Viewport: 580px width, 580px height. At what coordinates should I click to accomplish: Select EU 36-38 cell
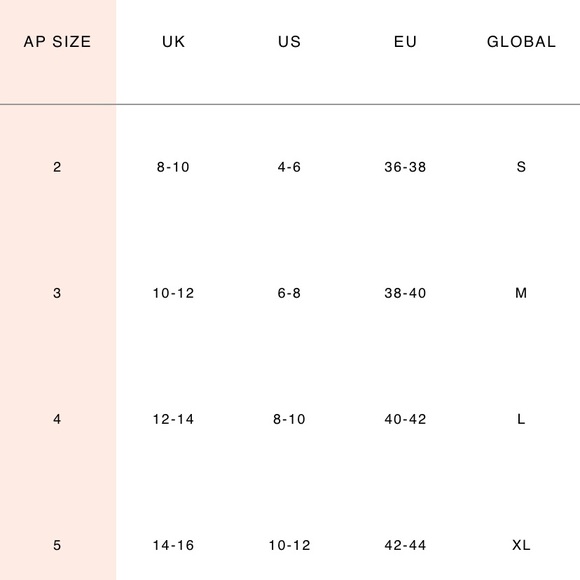405,167
